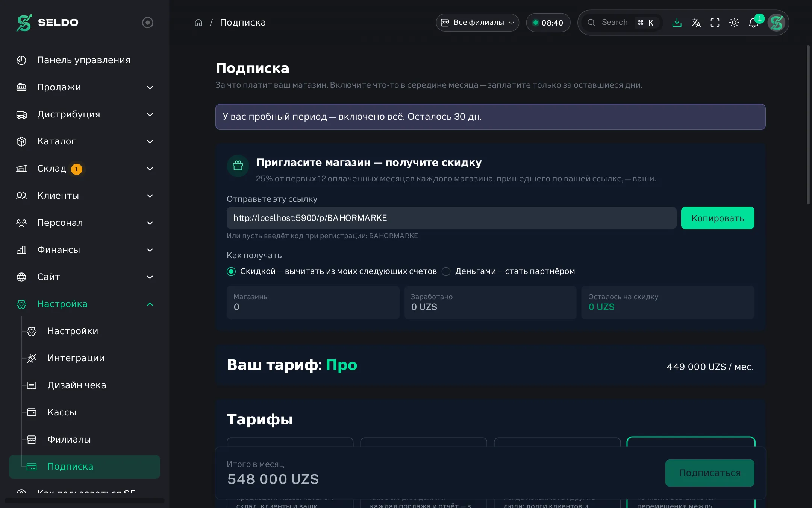The width and height of the screenshot is (812, 508).
Task: Click the gift icon in invite card
Action: [238, 166]
